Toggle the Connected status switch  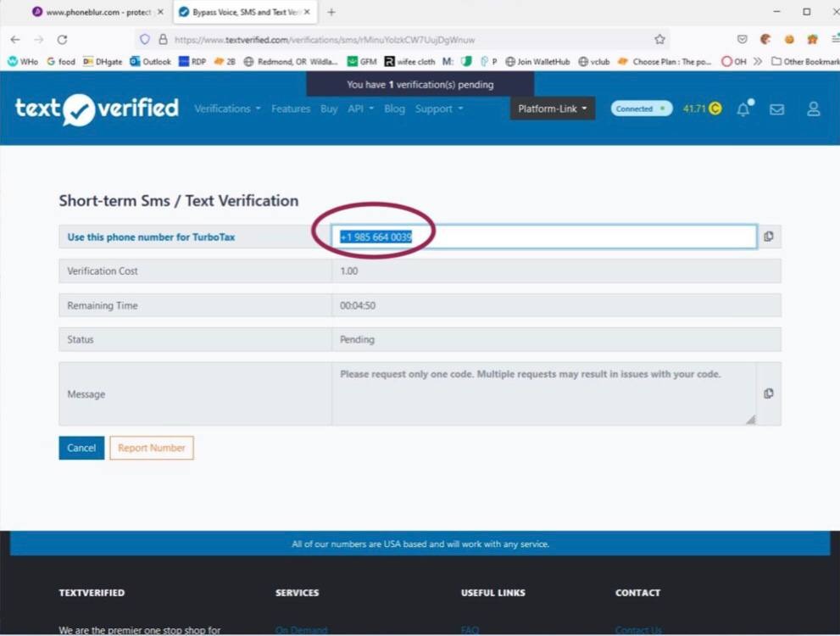(x=642, y=109)
